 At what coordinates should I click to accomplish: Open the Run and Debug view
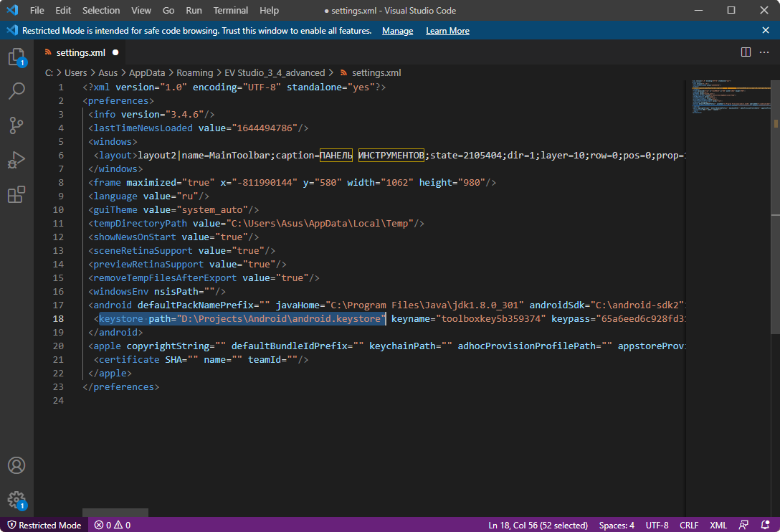[16, 159]
